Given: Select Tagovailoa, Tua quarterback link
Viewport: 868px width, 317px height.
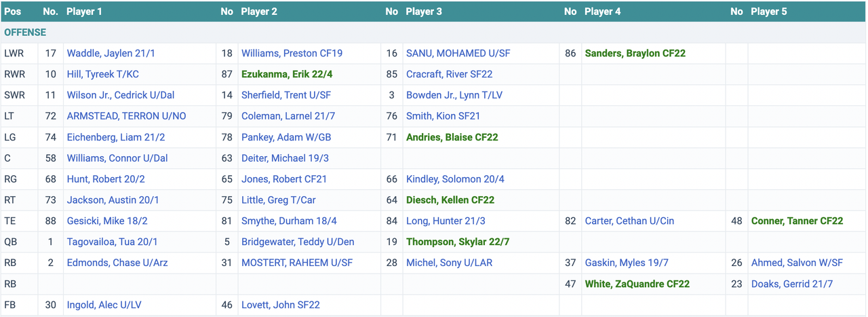Looking at the screenshot, I should click(x=112, y=242).
